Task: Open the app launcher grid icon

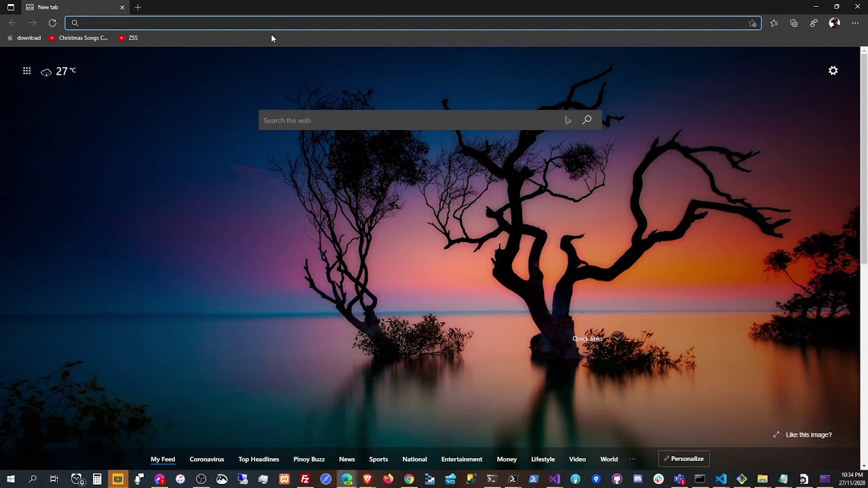Action: click(x=26, y=70)
